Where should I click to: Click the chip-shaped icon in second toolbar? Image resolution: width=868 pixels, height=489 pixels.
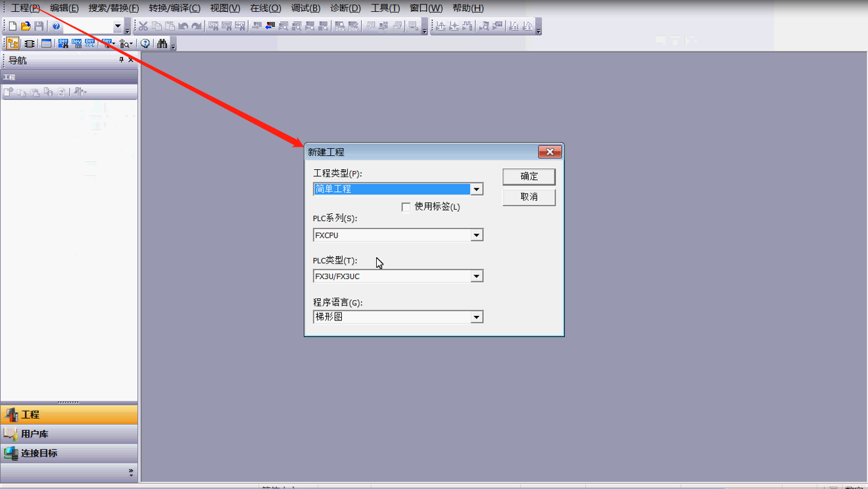pos(29,43)
